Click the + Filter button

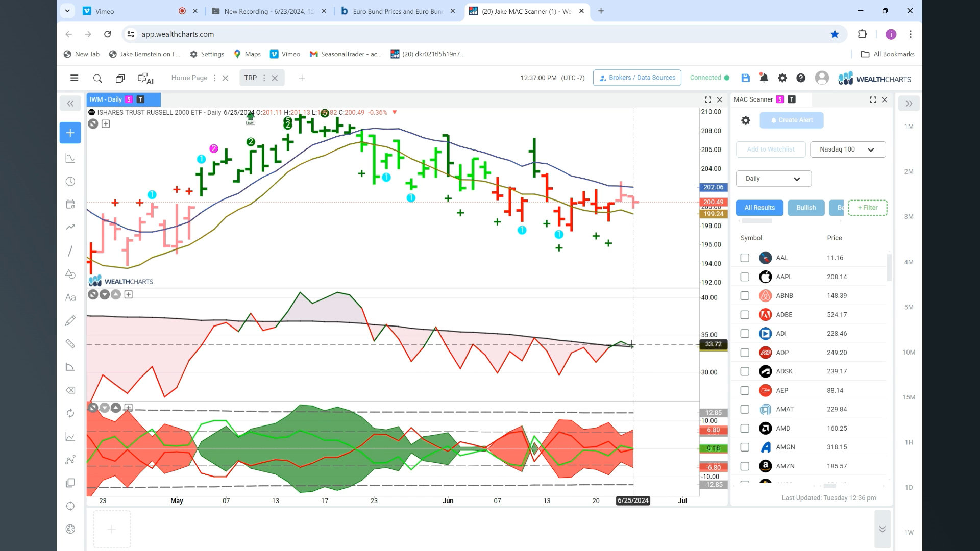(x=868, y=208)
